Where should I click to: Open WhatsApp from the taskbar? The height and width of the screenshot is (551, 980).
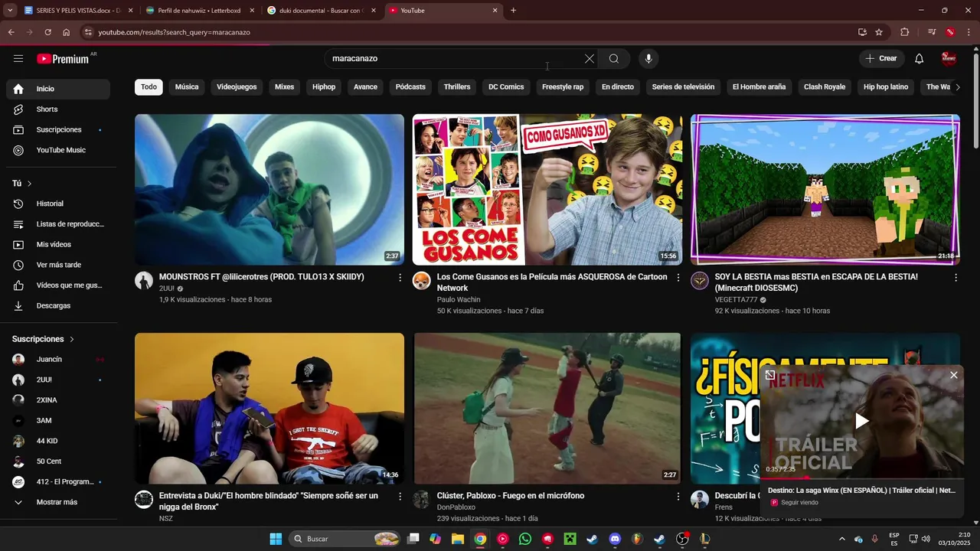point(525,539)
